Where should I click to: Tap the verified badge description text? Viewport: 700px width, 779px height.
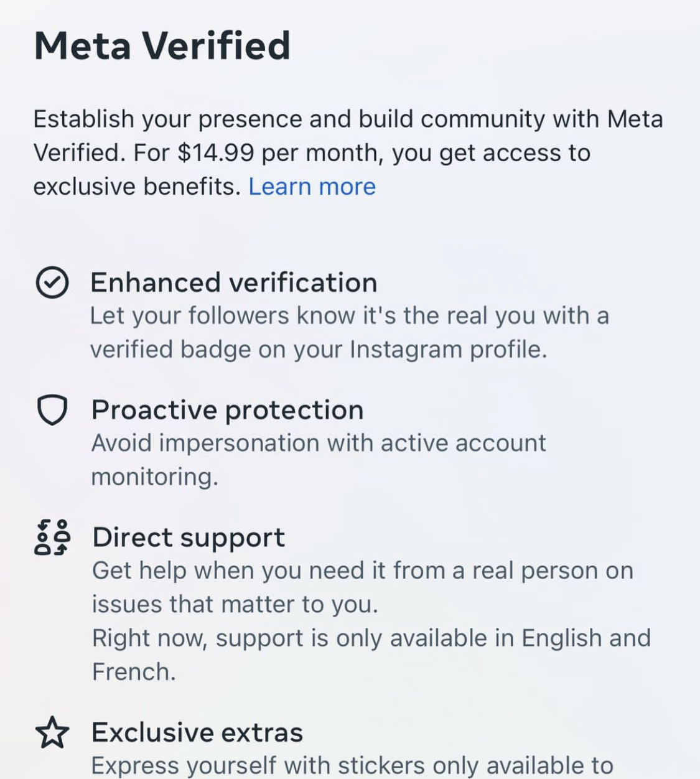[x=350, y=333]
